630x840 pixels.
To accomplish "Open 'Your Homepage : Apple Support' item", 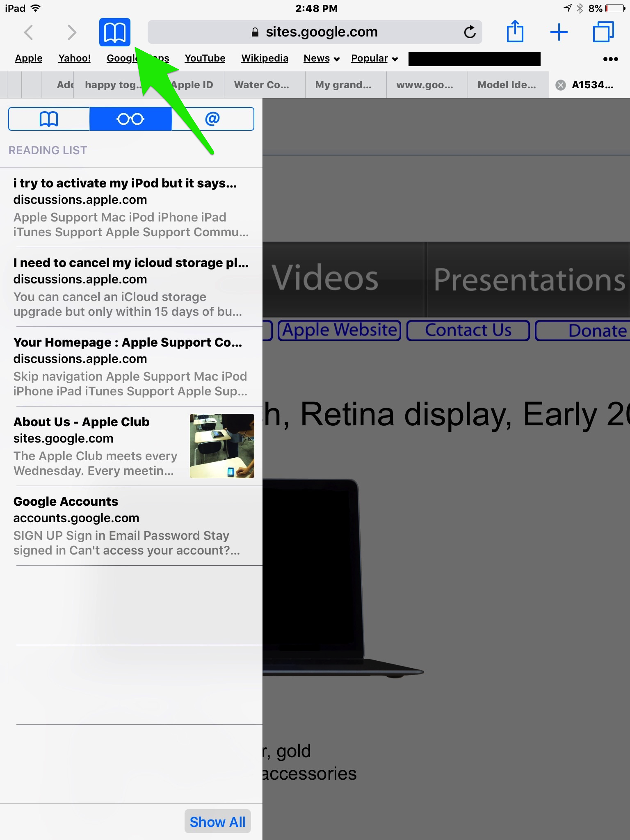I will 131,367.
